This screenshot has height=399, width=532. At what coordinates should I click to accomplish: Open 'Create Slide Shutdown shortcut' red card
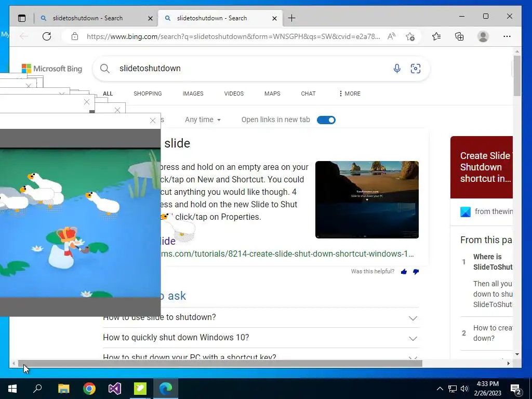coord(482,167)
